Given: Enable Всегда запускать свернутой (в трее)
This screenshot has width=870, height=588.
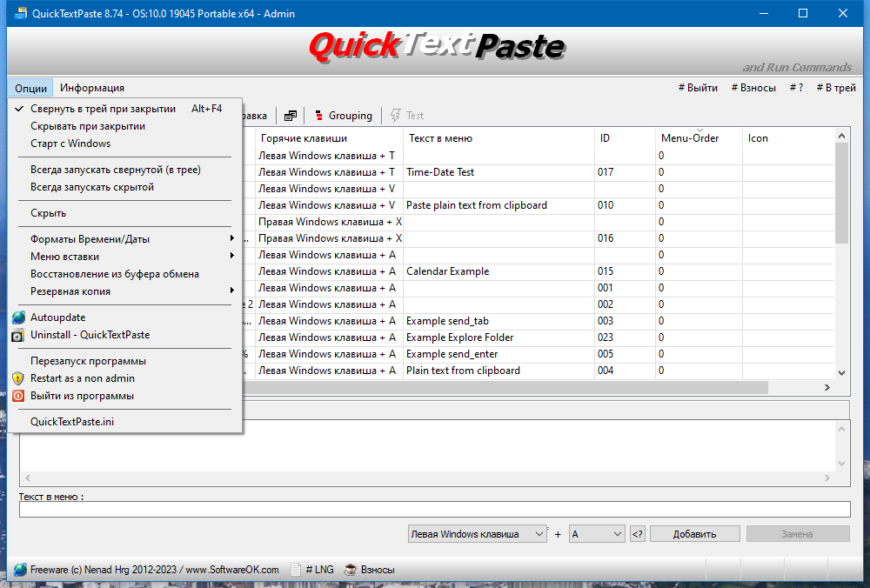Looking at the screenshot, I should tap(125, 170).
